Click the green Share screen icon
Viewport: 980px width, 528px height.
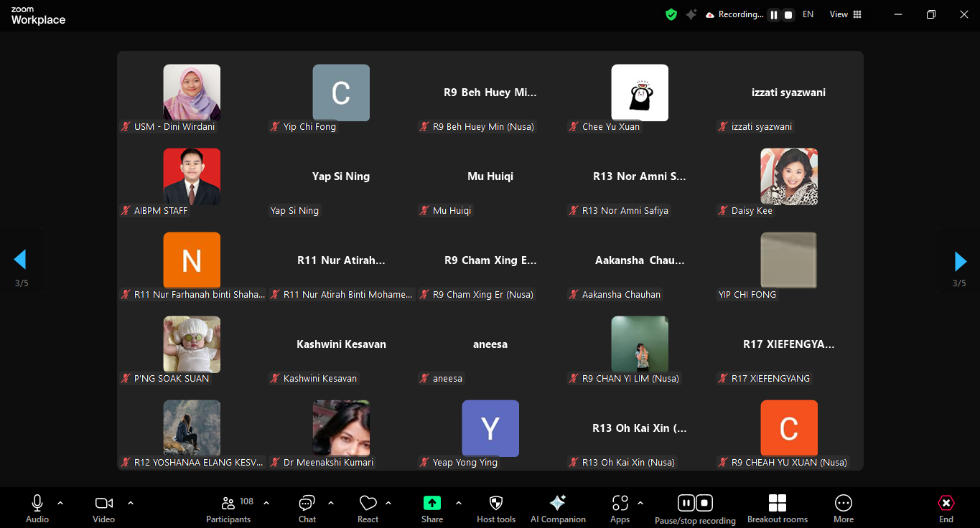coord(431,503)
